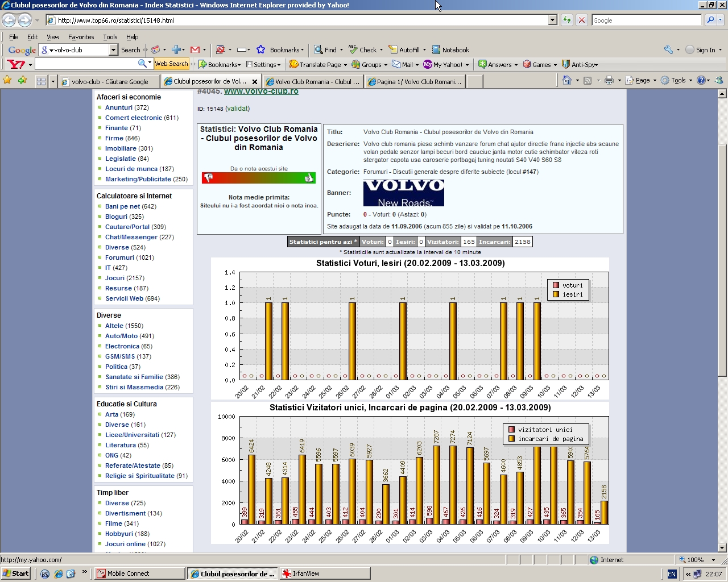Click the Google toolbar news icon
Image resolution: width=728 pixels, height=582 pixels.
click(155, 50)
